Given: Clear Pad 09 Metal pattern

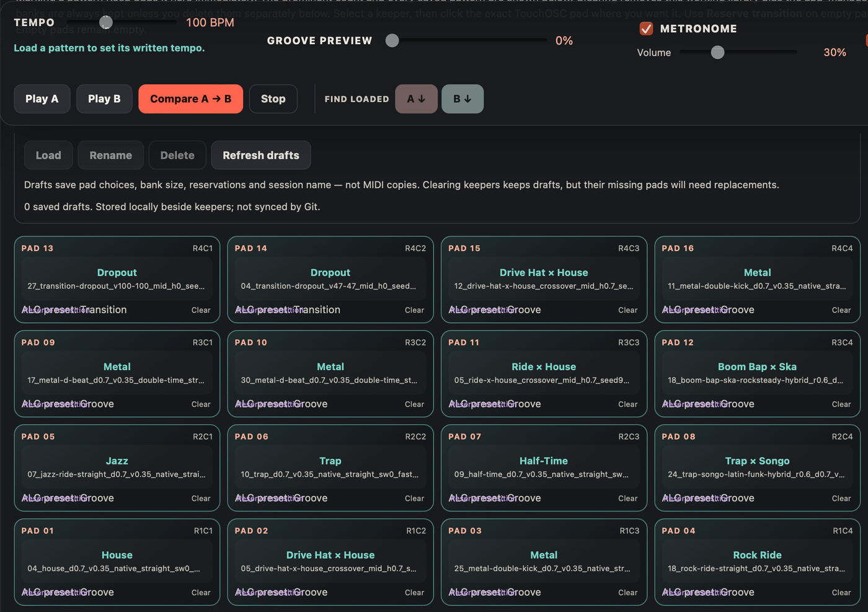Looking at the screenshot, I should click(201, 404).
